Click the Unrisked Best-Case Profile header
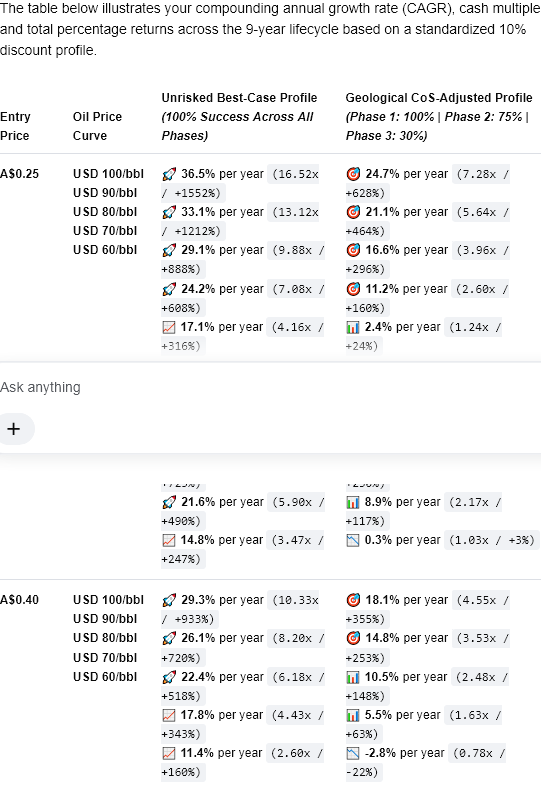The height and width of the screenshot is (789, 541). point(239,116)
